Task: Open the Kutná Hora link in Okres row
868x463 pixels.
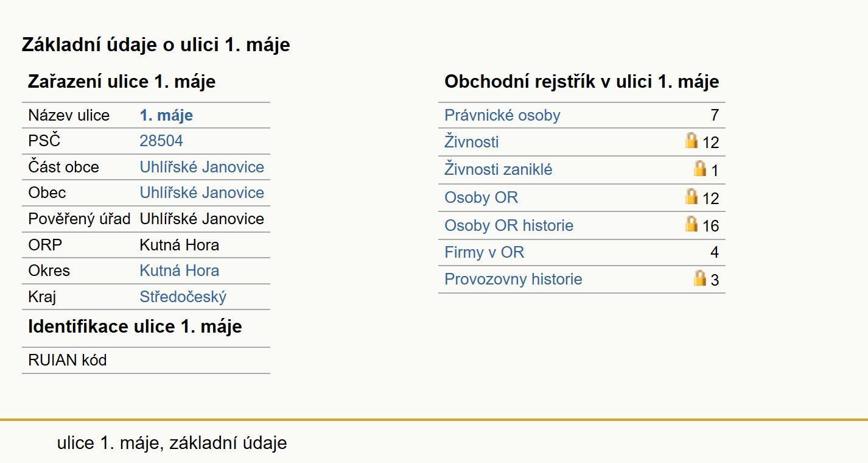Action: click(x=180, y=270)
